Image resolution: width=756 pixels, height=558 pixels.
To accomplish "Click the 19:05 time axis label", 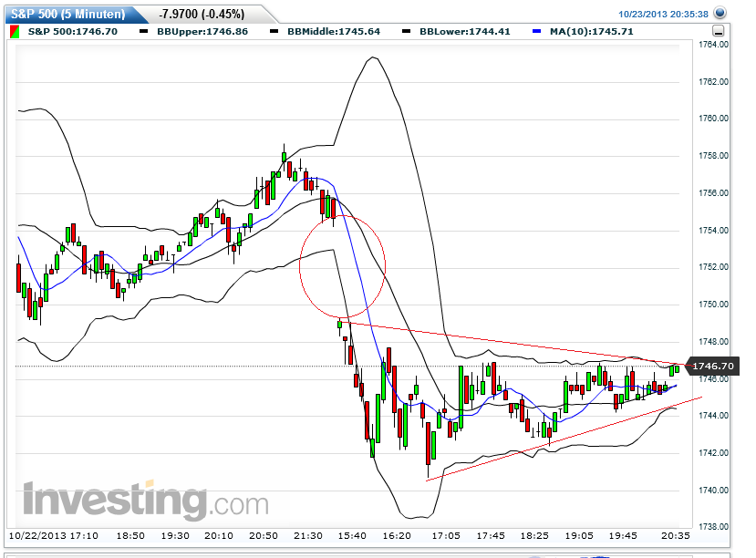I will click(579, 536).
